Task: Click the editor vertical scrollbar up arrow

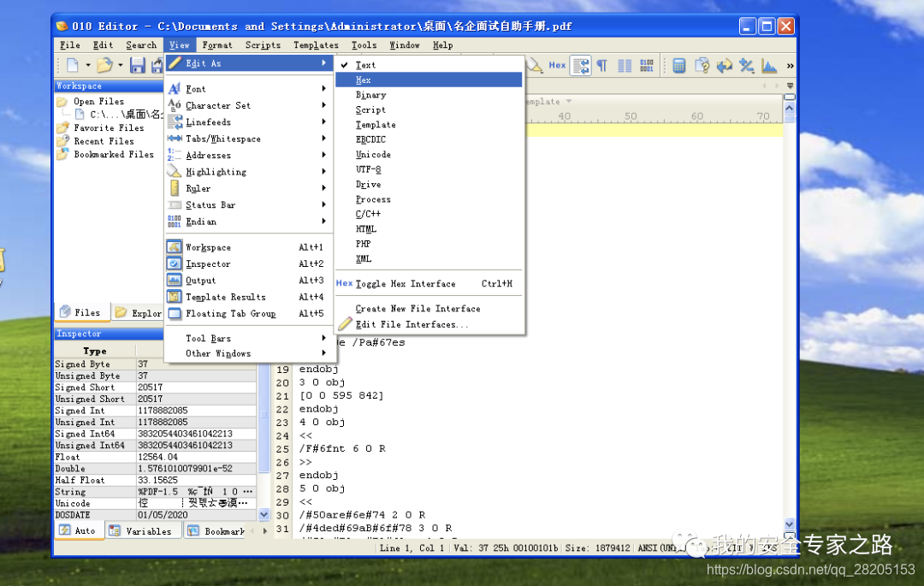Action: pyautogui.click(x=790, y=109)
